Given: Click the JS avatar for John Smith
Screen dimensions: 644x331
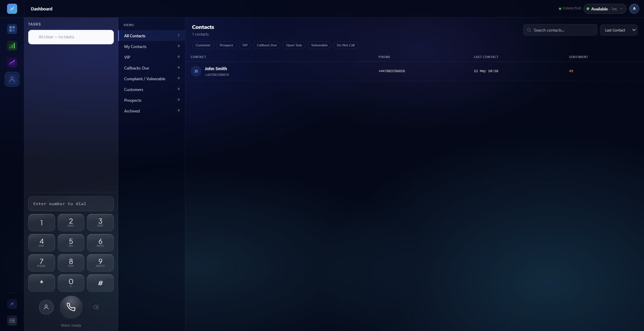Looking at the screenshot, I should click(x=196, y=71).
